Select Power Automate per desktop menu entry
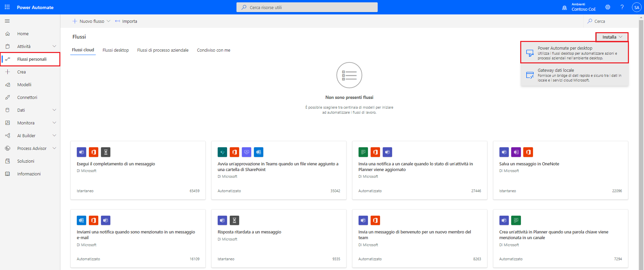This screenshot has height=270, width=644. coord(575,53)
